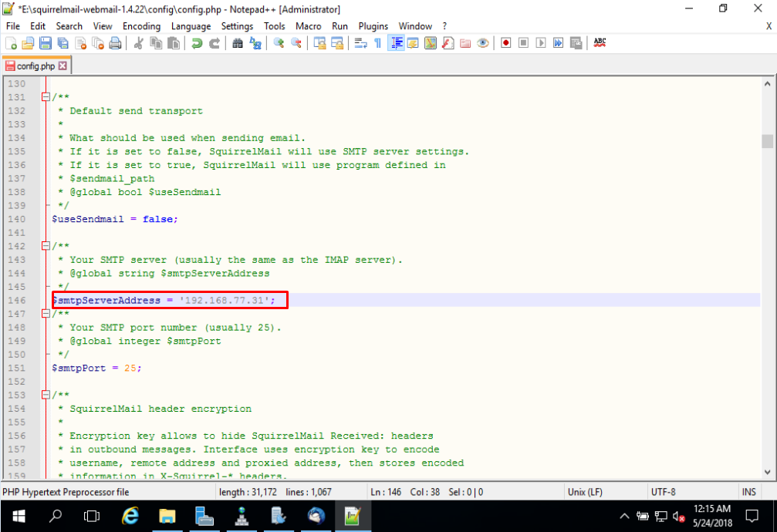777x532 pixels.
Task: Click the Redo arrow icon
Action: [x=214, y=44]
